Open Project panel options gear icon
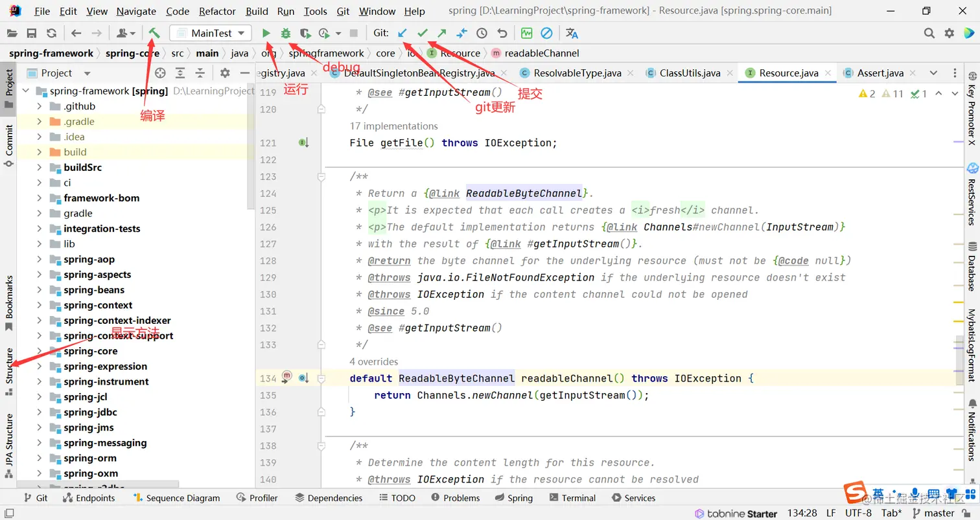 coord(225,73)
